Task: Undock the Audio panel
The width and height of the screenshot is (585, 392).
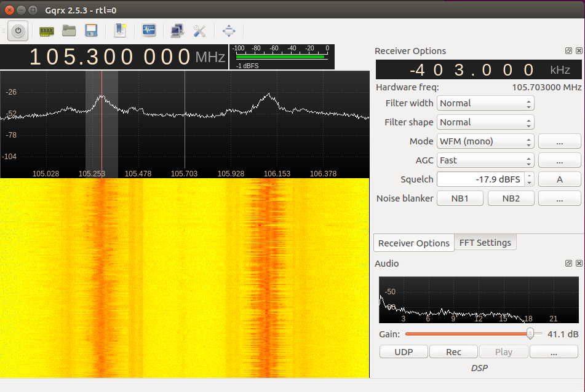Action: point(568,264)
